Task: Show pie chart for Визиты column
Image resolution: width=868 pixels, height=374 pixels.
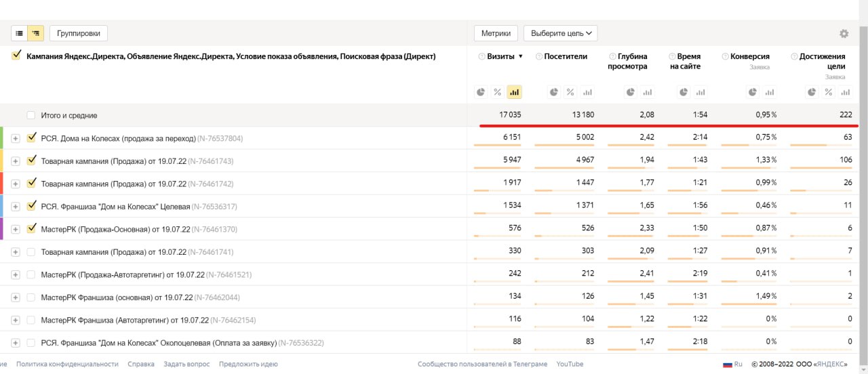Action: [481, 92]
